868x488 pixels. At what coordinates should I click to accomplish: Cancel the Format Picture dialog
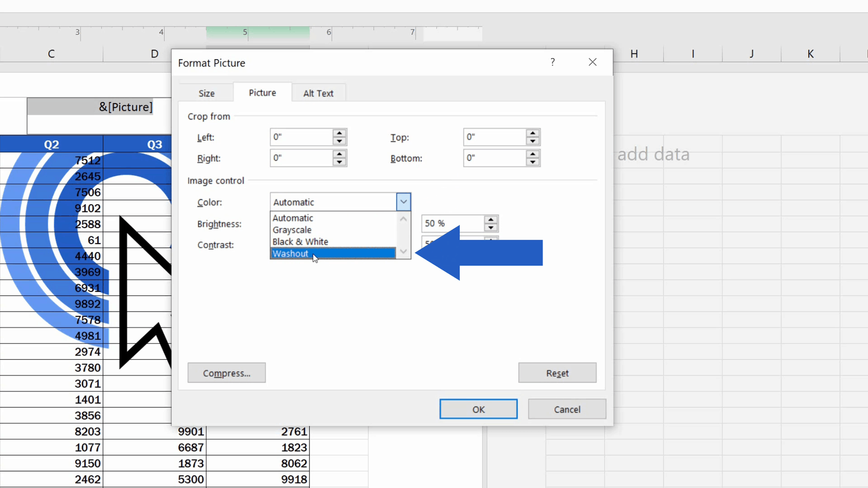click(566, 409)
